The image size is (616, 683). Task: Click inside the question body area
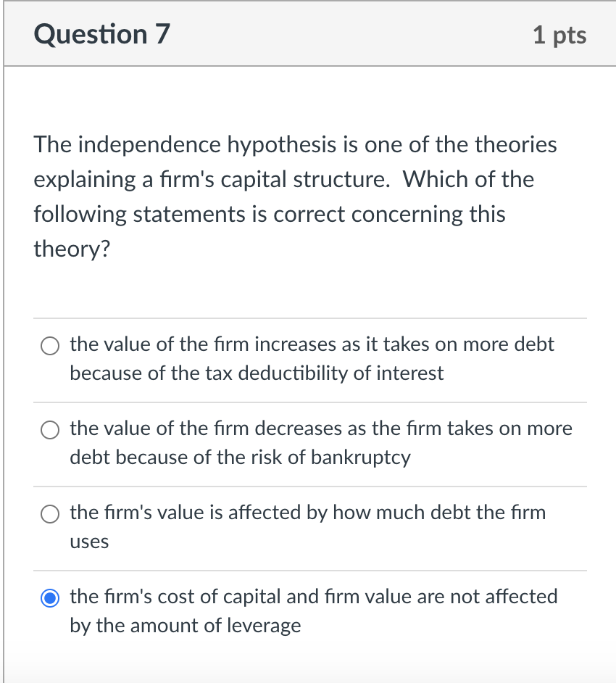pos(308,283)
